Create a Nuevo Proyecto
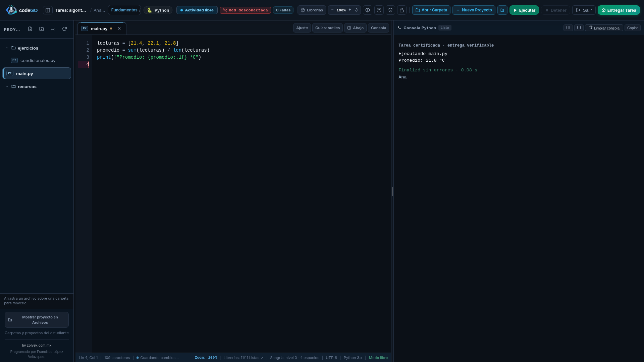Image resolution: width=644 pixels, height=362 pixels. click(474, 10)
